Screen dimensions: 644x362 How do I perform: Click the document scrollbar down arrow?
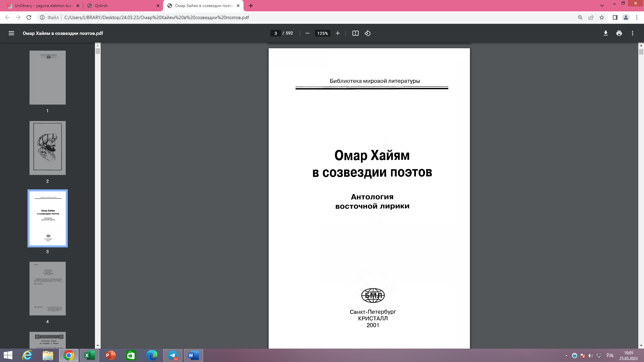coord(641,346)
